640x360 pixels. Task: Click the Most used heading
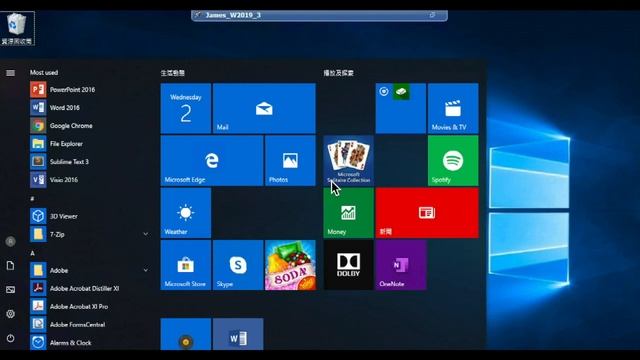click(x=44, y=72)
